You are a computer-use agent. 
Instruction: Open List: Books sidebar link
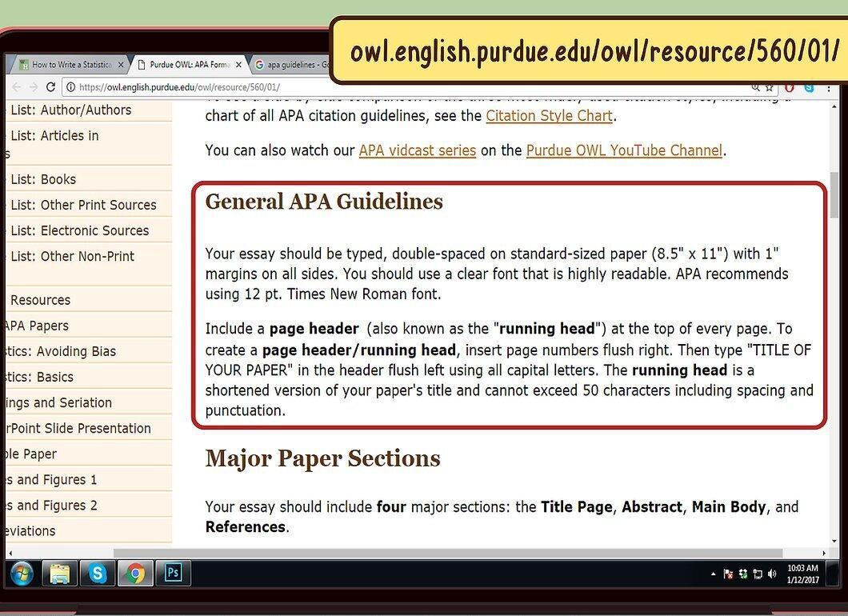click(x=43, y=179)
